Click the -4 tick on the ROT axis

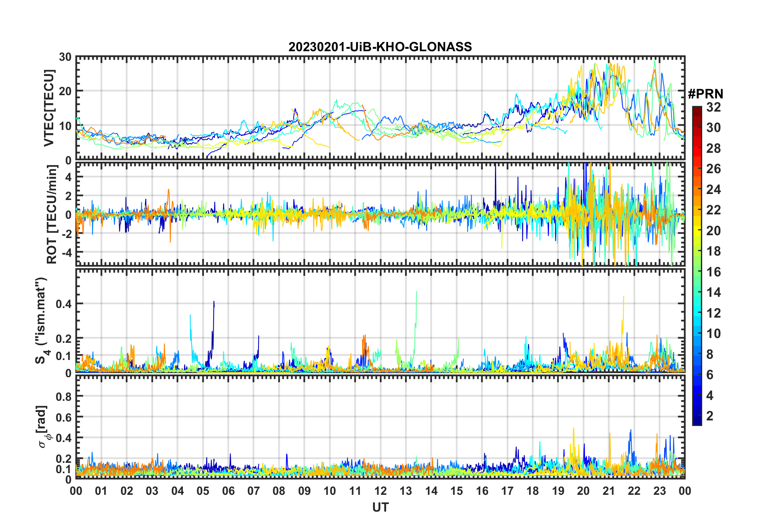coord(66,252)
